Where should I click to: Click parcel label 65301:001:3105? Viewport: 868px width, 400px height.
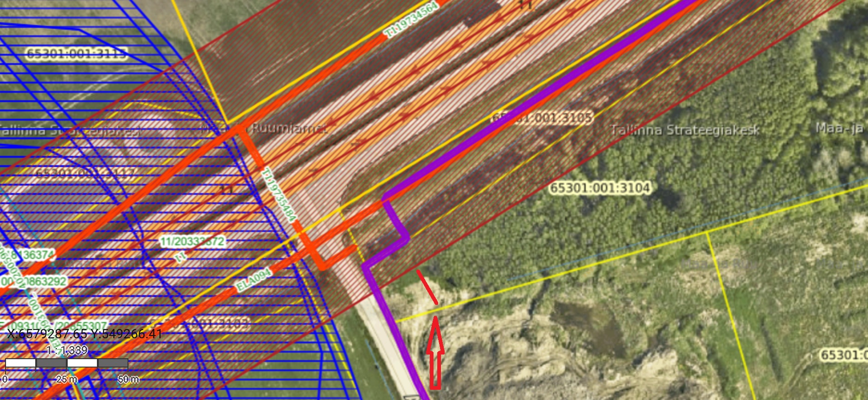pos(542,117)
